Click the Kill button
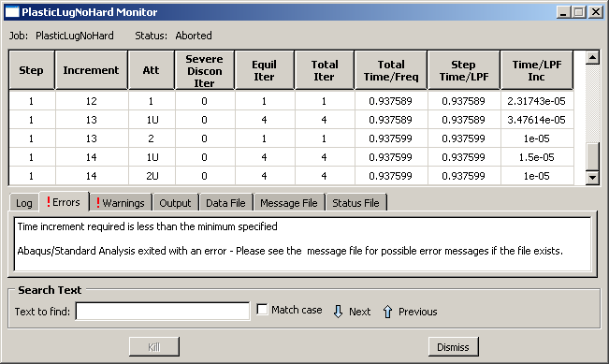 [x=154, y=346]
